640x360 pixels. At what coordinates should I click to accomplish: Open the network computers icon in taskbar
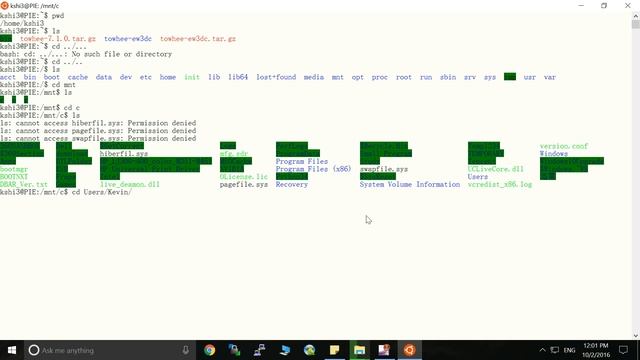260,350
